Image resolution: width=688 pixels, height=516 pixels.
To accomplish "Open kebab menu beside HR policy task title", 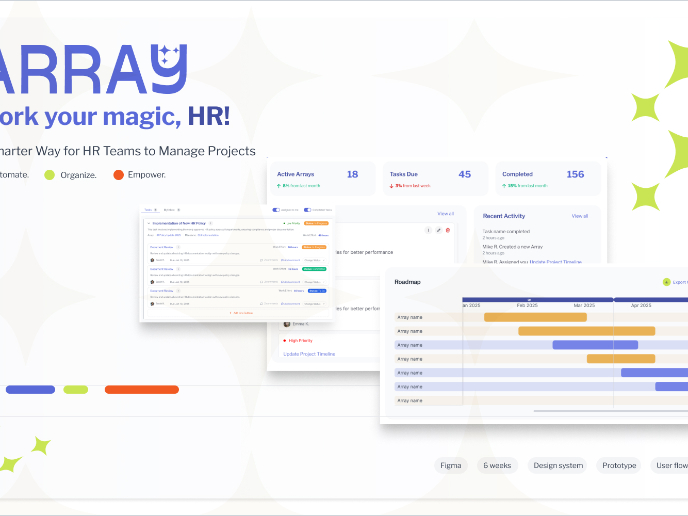I will tap(211, 223).
